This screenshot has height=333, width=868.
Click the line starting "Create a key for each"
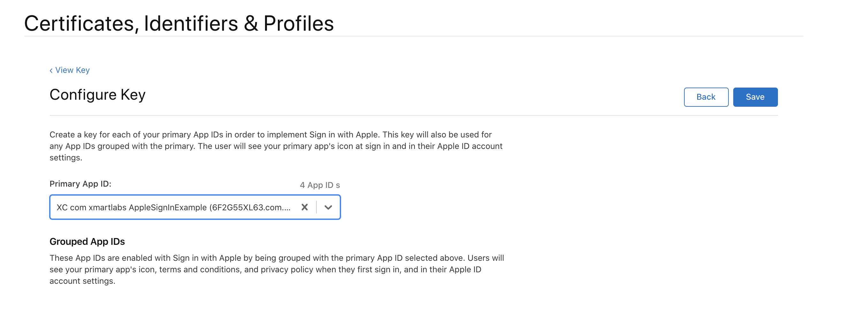click(x=270, y=135)
